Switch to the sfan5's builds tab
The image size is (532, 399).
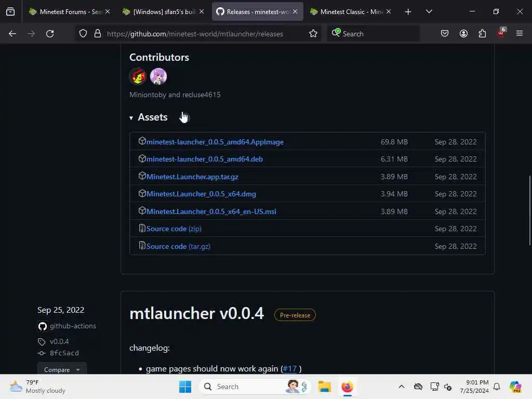164,11
